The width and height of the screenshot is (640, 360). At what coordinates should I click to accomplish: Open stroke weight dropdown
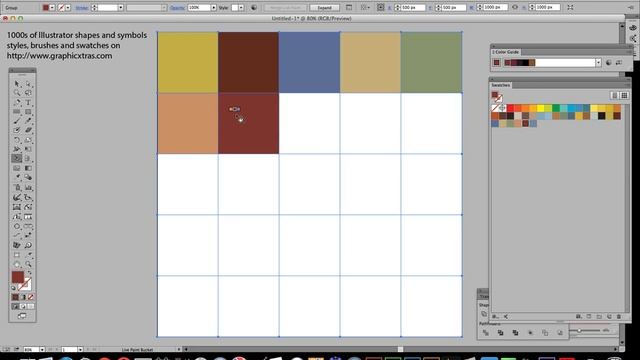pyautogui.click(x=121, y=8)
